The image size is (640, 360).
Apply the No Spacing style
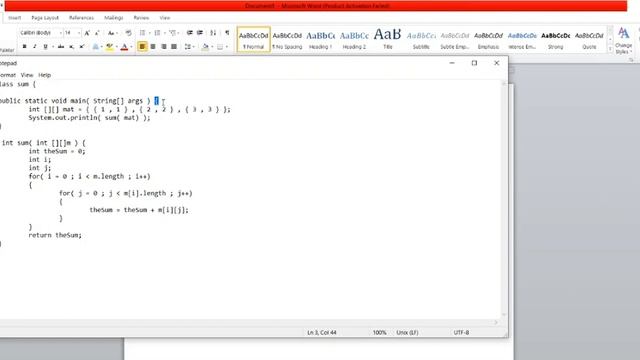point(287,40)
